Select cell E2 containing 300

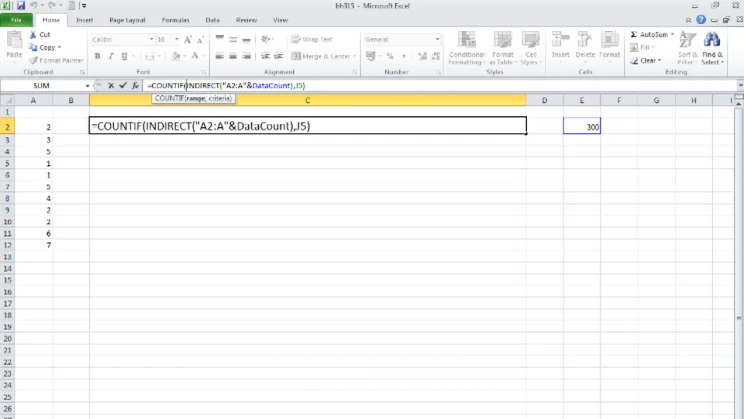click(581, 127)
